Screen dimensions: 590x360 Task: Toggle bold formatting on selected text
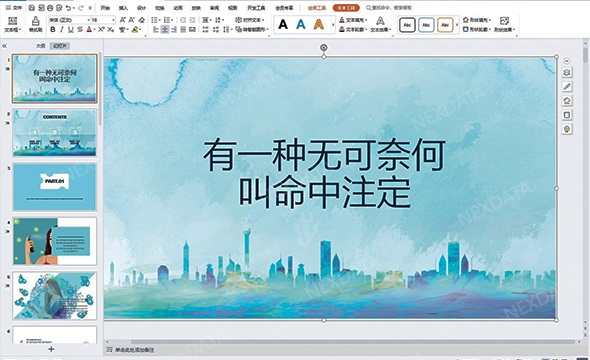coord(53,30)
